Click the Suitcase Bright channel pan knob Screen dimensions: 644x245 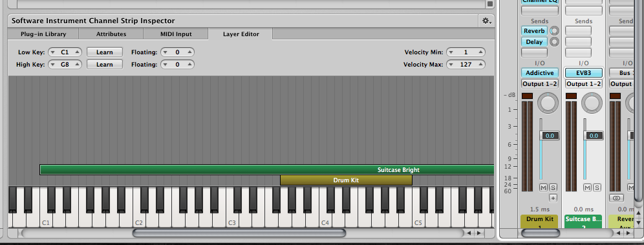pos(592,103)
